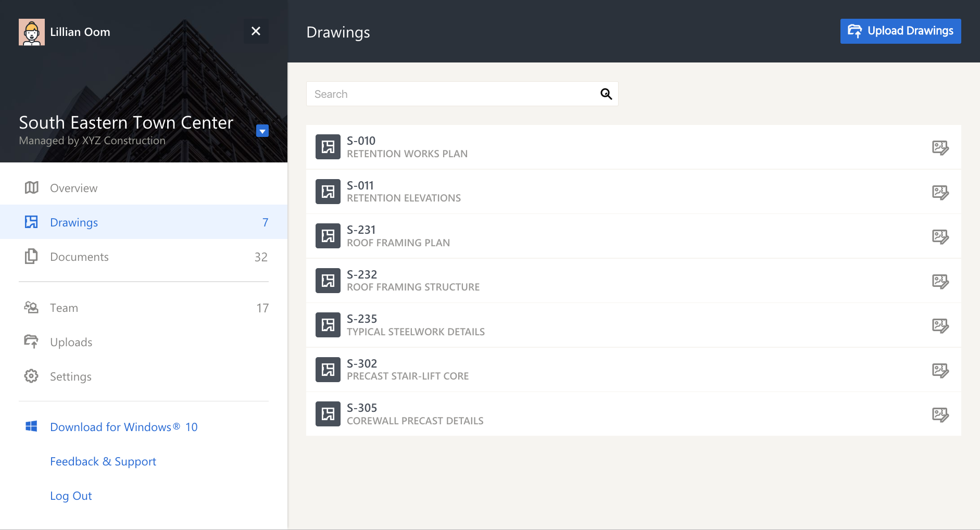Screen dimensions: 980x530
Task: Open the Drawings section showing 7 items
Action: (x=74, y=222)
